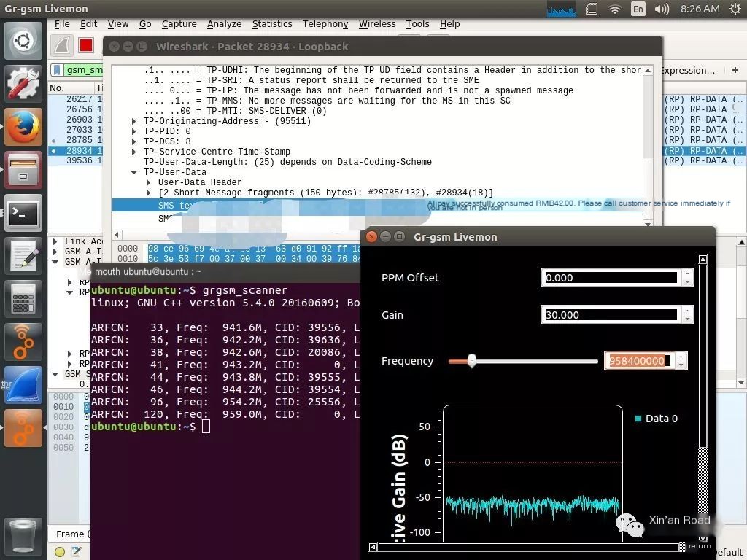Expand the TP-Originating-Address field

[x=134, y=122]
